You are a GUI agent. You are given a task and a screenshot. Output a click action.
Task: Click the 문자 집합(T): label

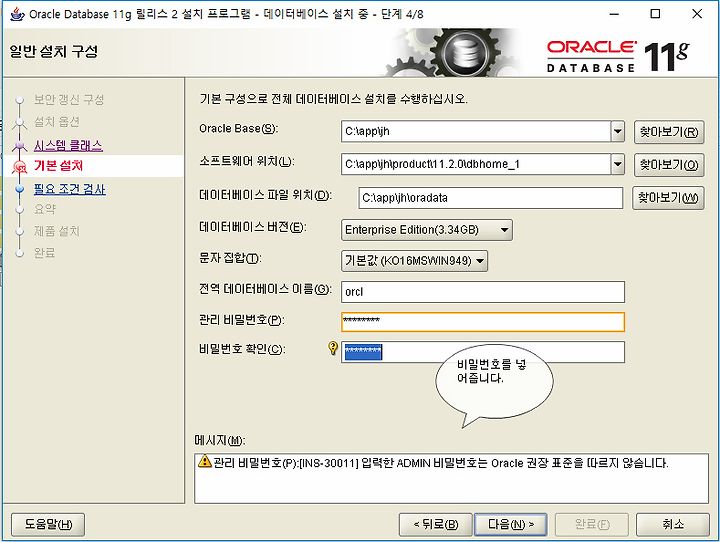tap(230, 258)
